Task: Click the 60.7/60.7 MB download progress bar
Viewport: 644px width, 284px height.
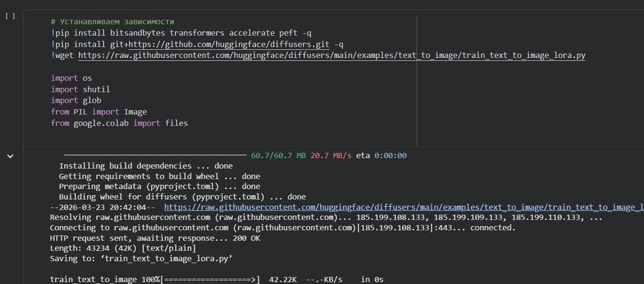Action: (155, 155)
